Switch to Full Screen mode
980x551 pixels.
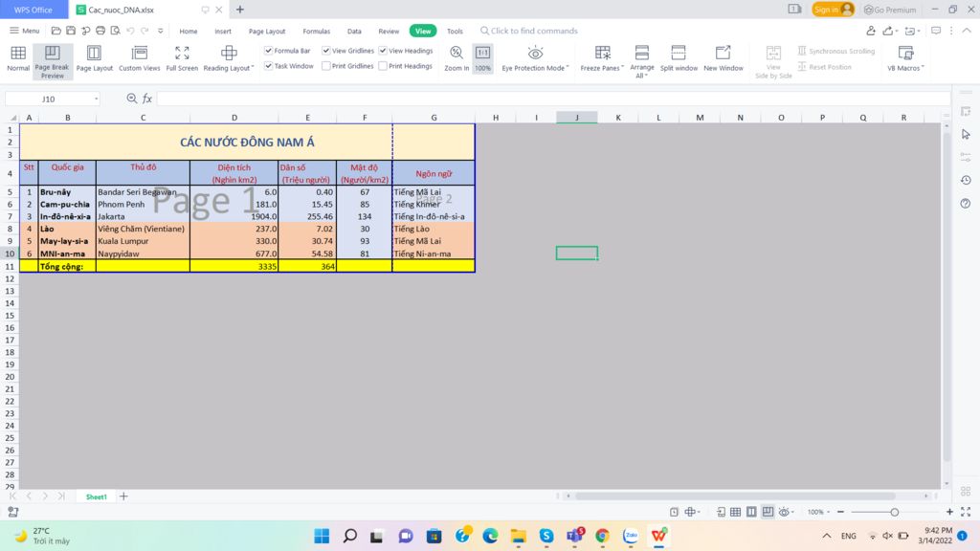pos(182,59)
